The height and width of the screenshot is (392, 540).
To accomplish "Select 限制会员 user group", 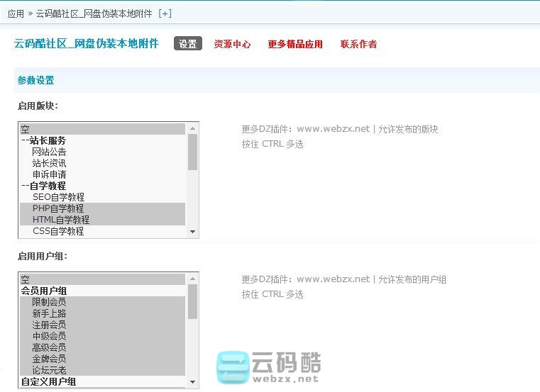I will click(x=103, y=302).
